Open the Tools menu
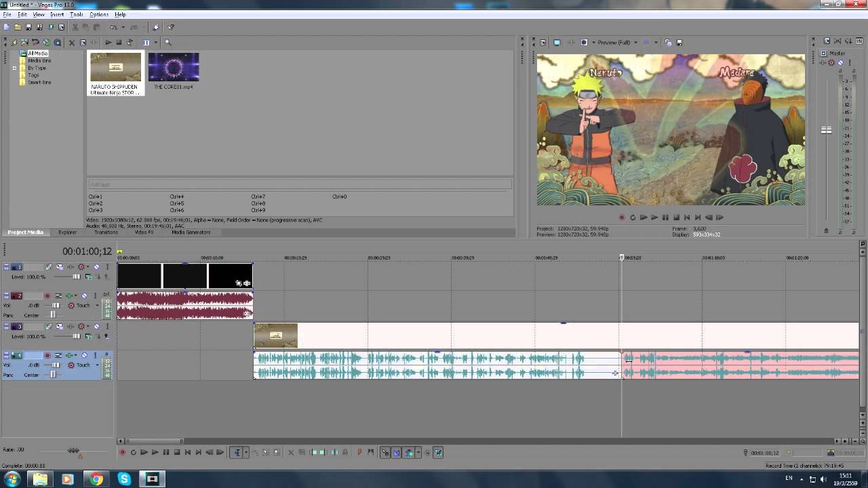Image resolution: width=868 pixels, height=488 pixels. [76, 14]
